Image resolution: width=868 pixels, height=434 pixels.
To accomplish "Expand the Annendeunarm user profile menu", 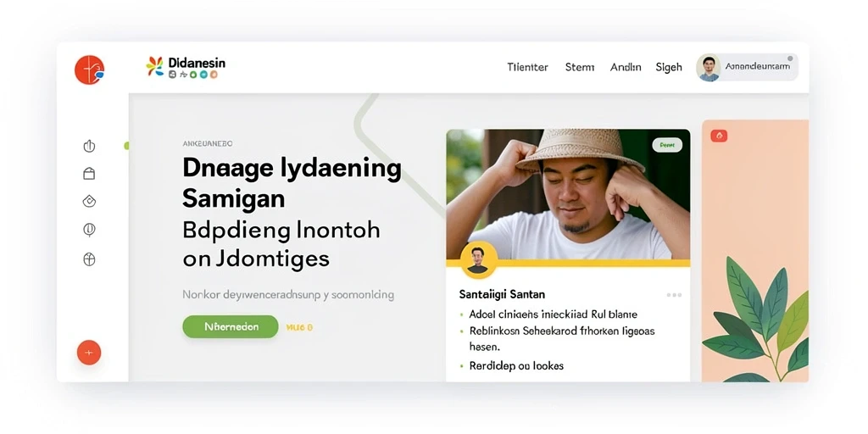I will tap(747, 68).
